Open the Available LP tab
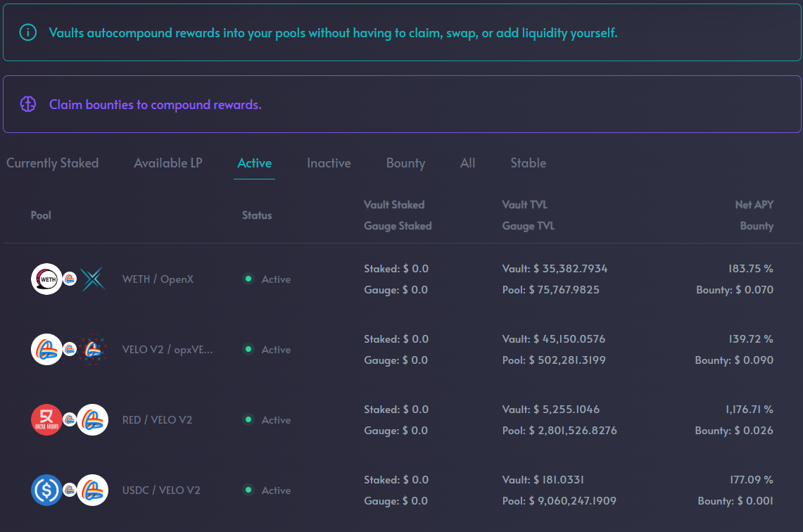The width and height of the screenshot is (803, 532). click(168, 163)
